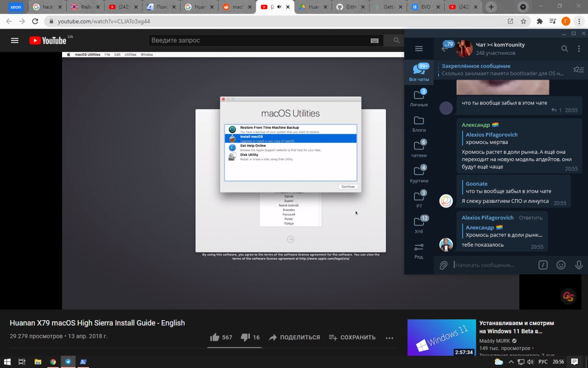The image size is (588, 368).
Task: Open the Windows 11 Beta video thumbnail
Action: (441, 338)
